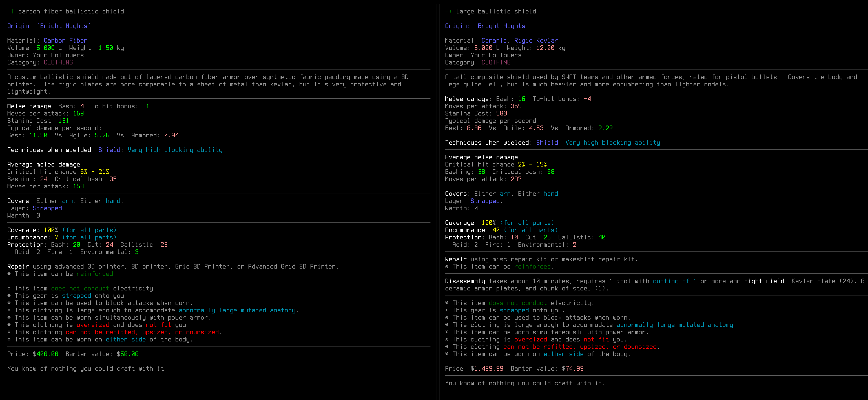
Task: Click left panel 'Origin: Bright Nights' line
Action: 49,26
